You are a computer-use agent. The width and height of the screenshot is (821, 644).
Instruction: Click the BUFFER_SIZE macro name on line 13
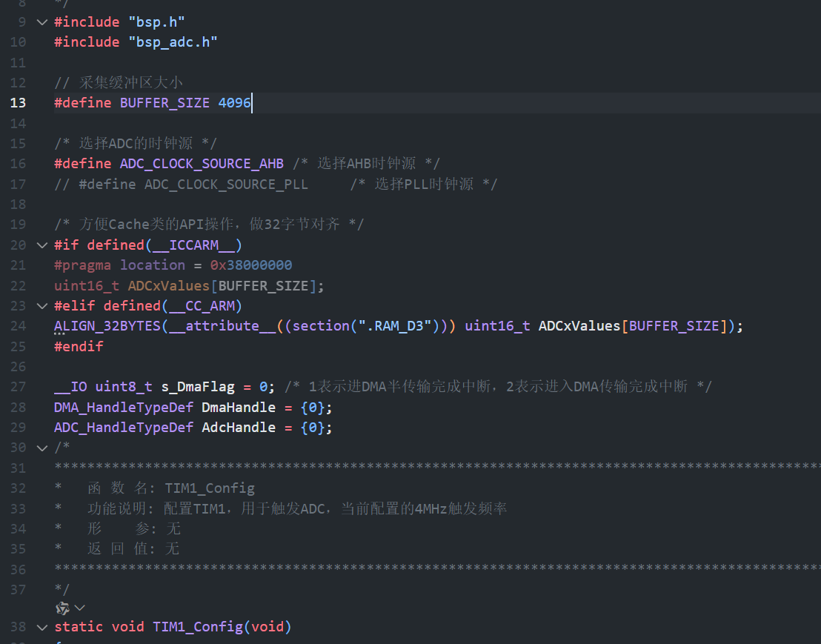click(164, 102)
